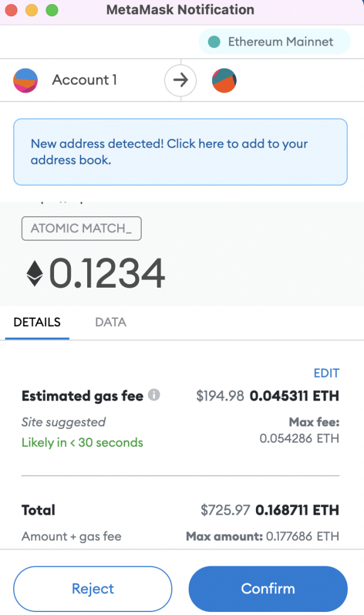Confirm the transaction
This screenshot has width=364, height=615.
click(268, 589)
